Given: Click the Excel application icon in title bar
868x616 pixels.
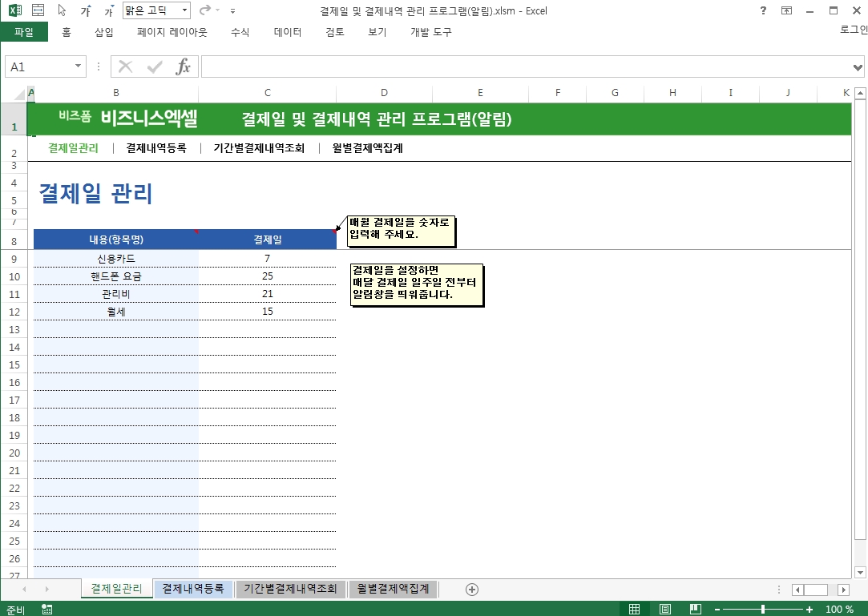Looking at the screenshot, I should coord(15,10).
